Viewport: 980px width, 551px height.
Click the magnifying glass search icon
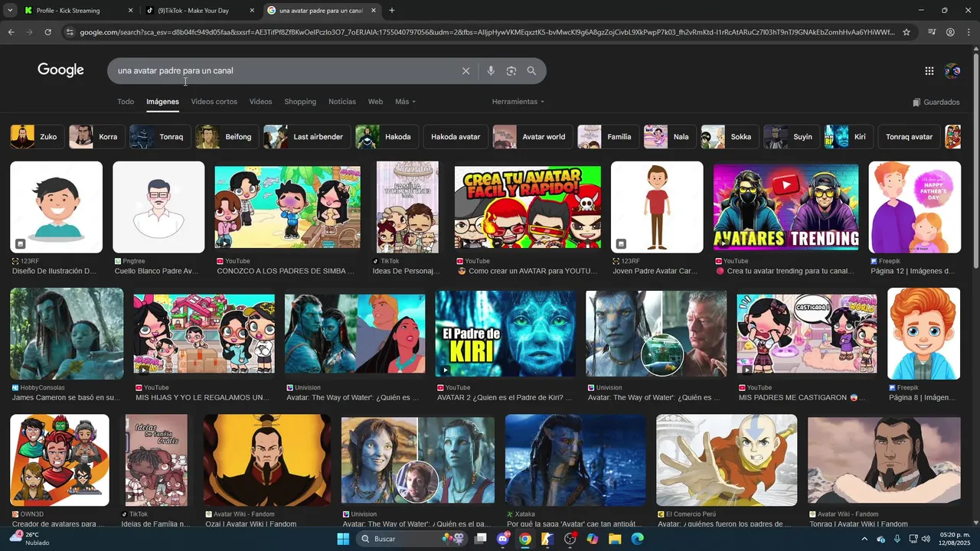click(531, 71)
